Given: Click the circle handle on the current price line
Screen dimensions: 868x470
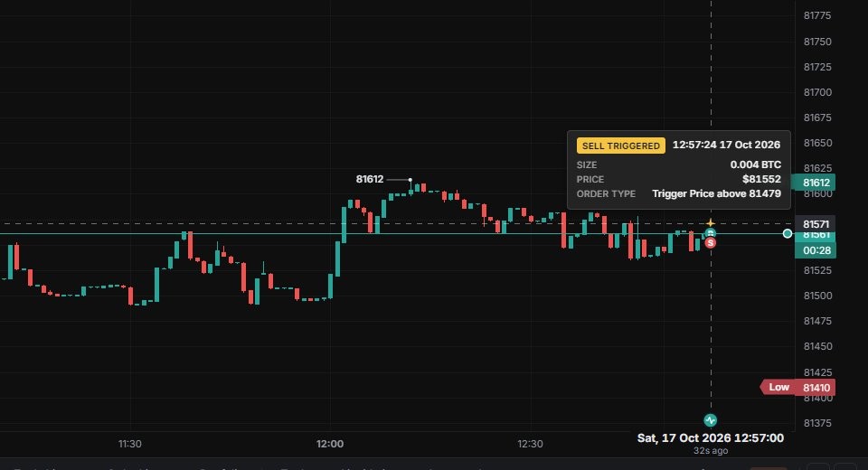Looking at the screenshot, I should 788,233.
